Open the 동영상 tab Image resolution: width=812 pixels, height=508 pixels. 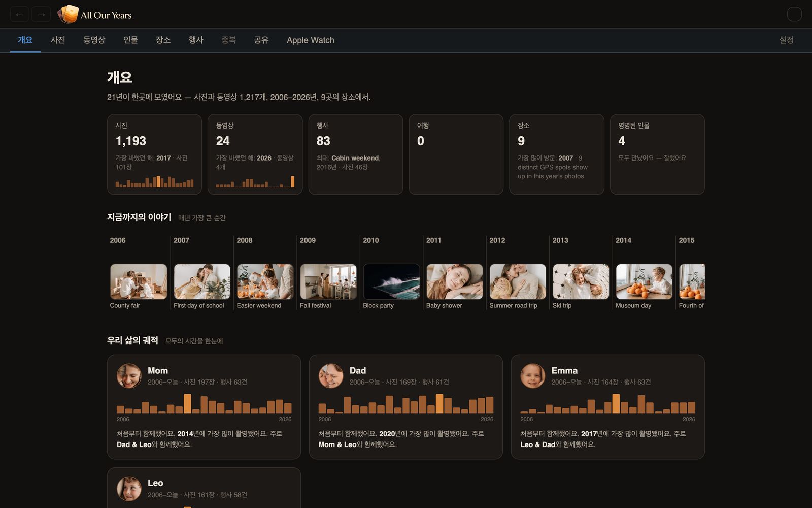(x=94, y=40)
